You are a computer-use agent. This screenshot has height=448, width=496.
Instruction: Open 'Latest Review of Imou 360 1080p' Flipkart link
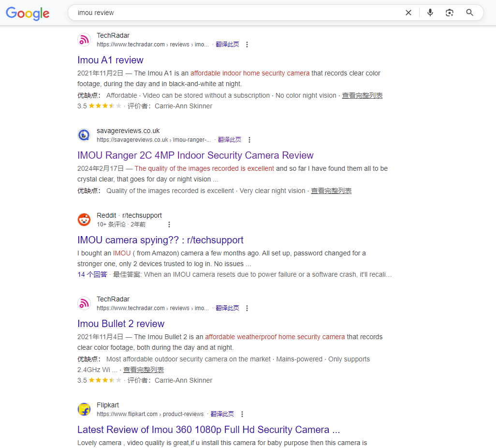coord(208,430)
